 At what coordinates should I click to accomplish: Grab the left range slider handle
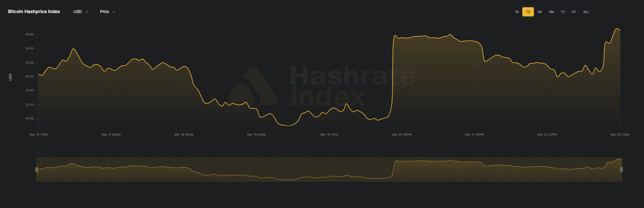37,169
